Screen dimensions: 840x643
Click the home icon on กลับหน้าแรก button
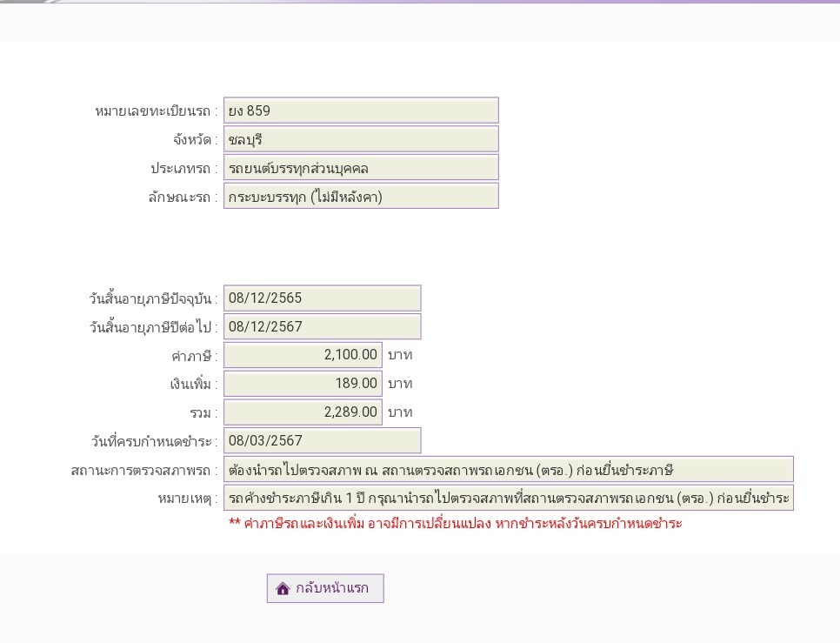(283, 588)
